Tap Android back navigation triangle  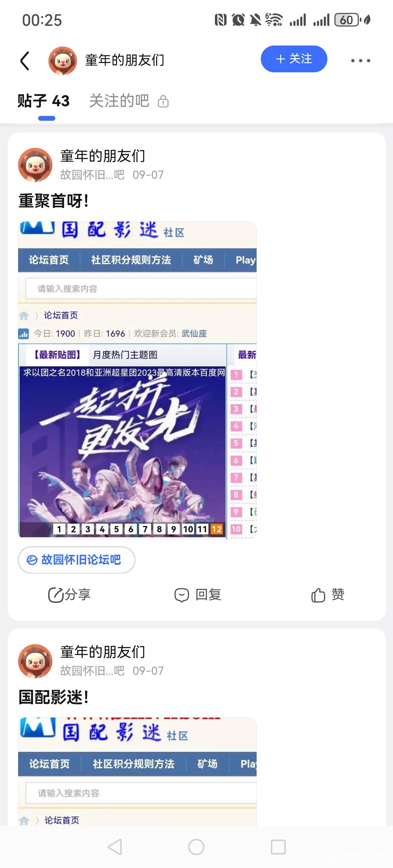(115, 847)
